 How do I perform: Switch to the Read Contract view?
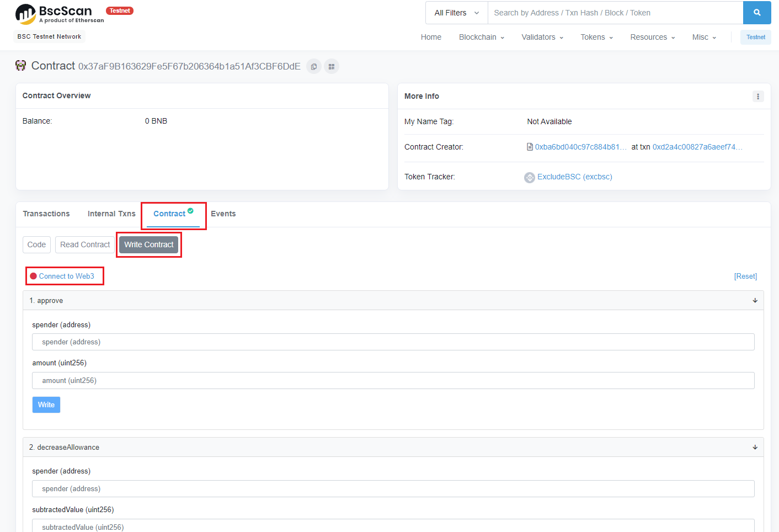[84, 244]
